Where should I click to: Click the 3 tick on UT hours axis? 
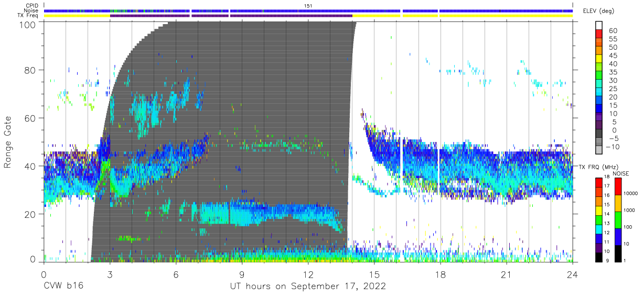point(110,274)
